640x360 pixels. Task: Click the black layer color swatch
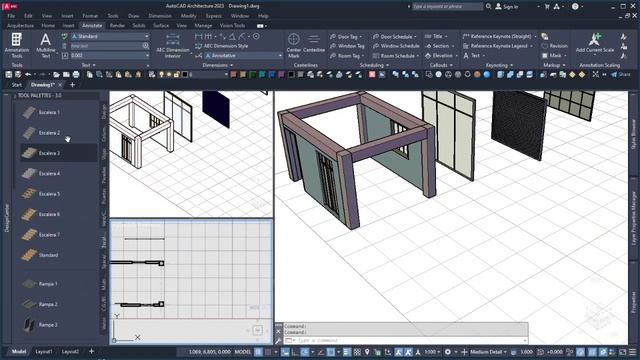184,74
